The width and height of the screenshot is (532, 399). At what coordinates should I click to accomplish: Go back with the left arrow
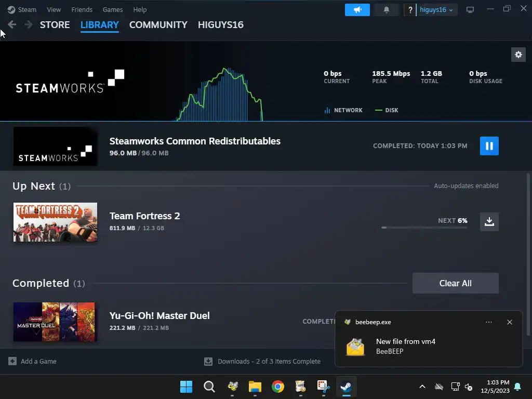pyautogui.click(x=12, y=24)
